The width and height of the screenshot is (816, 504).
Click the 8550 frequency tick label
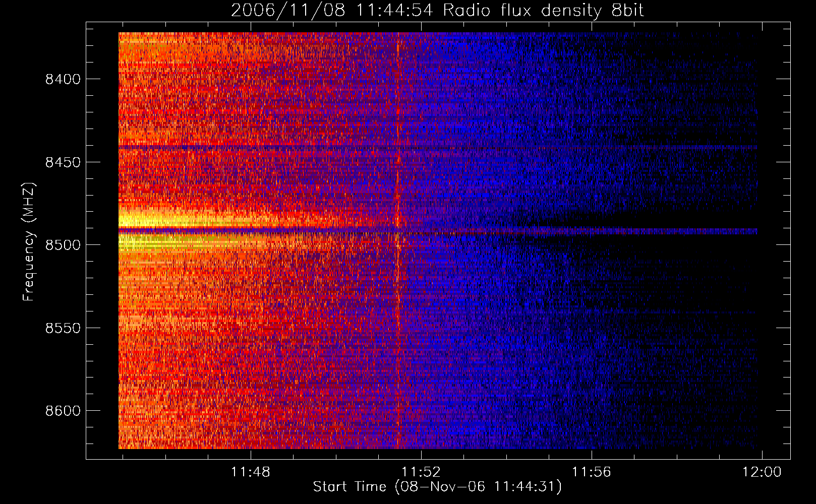point(63,328)
